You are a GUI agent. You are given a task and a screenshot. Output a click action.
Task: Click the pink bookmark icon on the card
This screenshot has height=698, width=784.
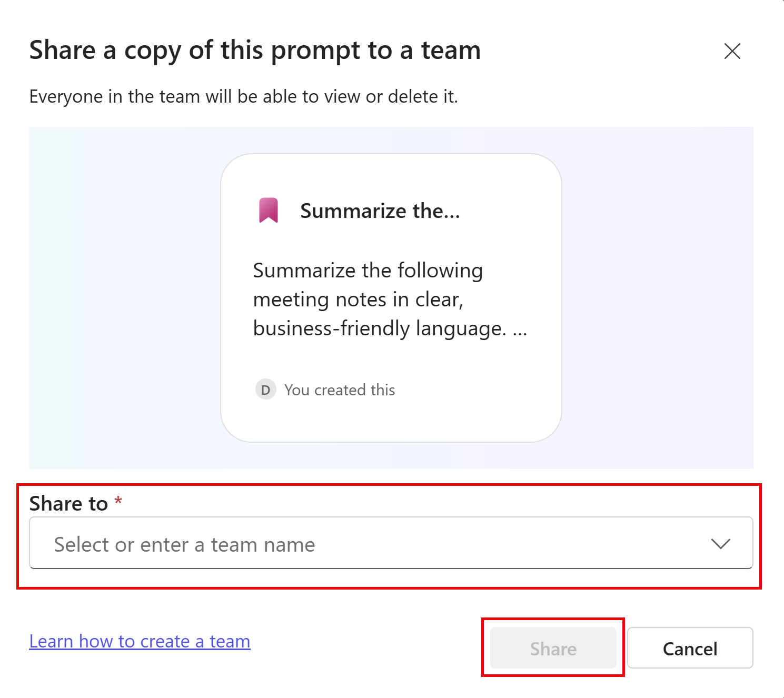coord(269,211)
